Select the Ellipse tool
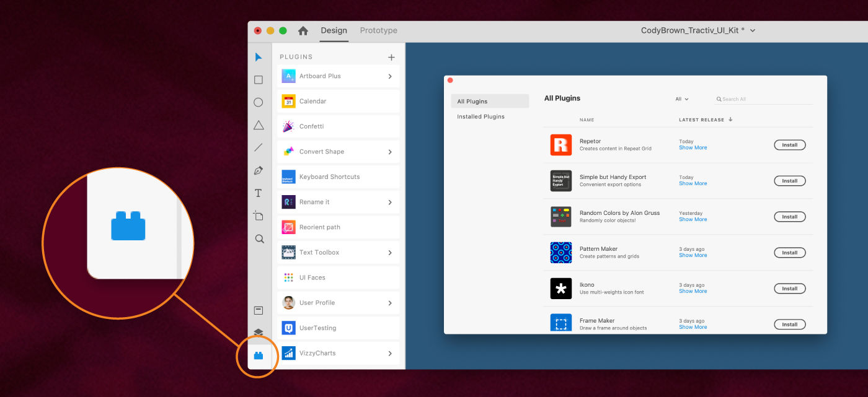The height and width of the screenshot is (397, 868). 258,102
